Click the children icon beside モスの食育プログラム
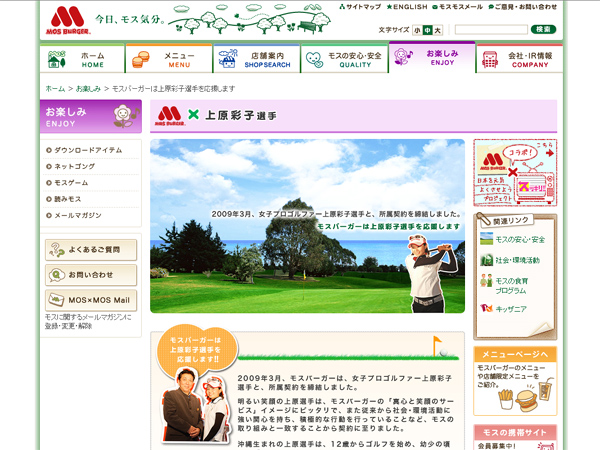600x450 pixels. [486, 280]
